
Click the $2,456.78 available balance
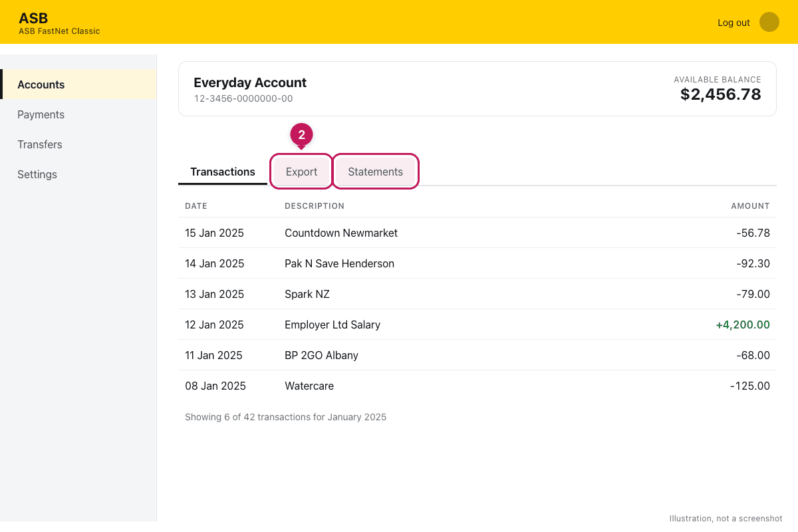[721, 94]
